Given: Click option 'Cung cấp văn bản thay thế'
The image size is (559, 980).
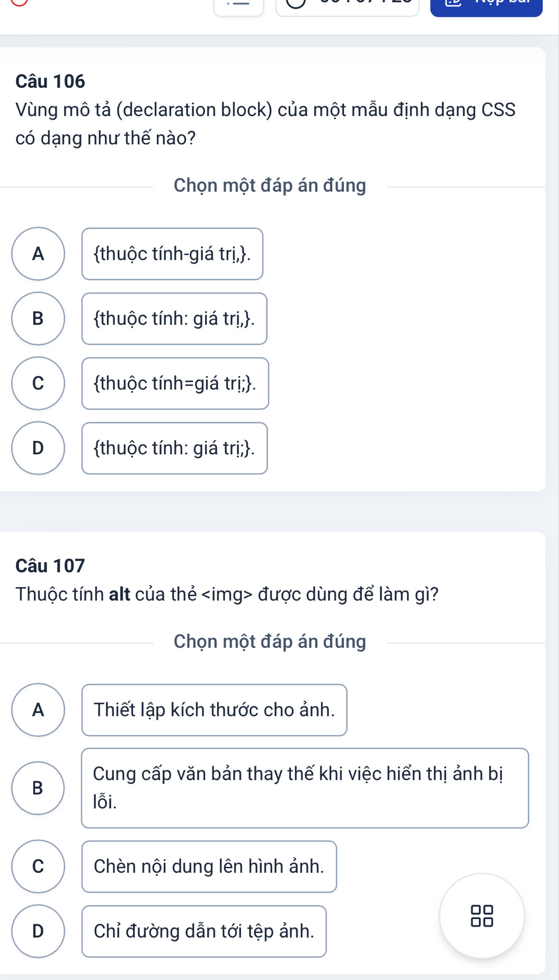Looking at the screenshot, I should 305,788.
